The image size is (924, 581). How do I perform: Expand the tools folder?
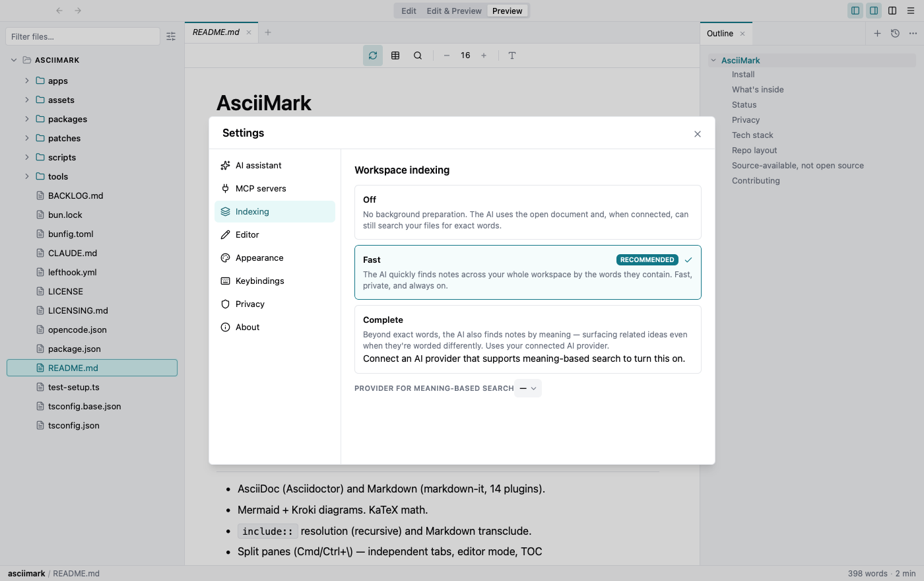tap(27, 176)
